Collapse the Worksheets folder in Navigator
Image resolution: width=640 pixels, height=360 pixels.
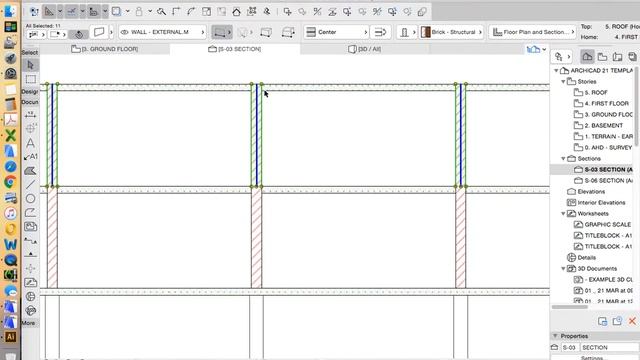click(563, 213)
